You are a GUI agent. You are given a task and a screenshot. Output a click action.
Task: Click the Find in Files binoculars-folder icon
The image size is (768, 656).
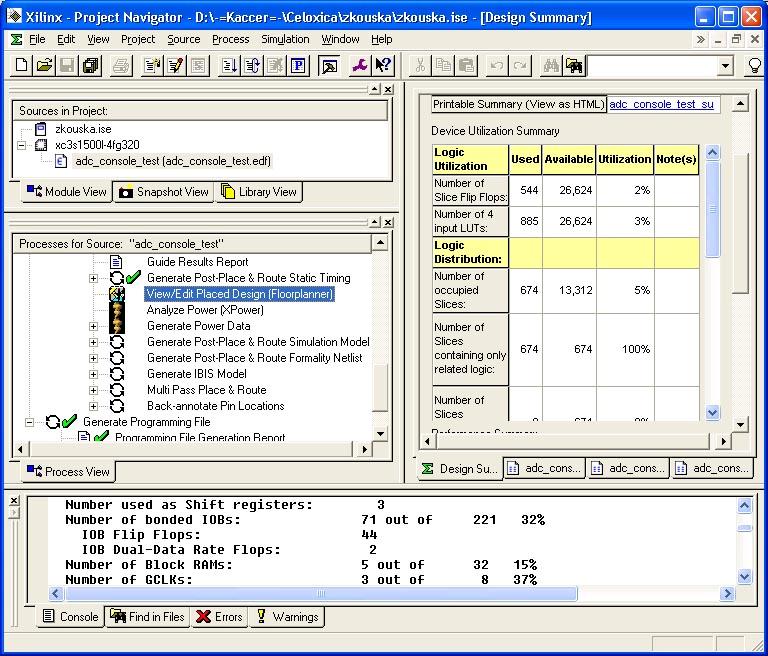(574, 65)
